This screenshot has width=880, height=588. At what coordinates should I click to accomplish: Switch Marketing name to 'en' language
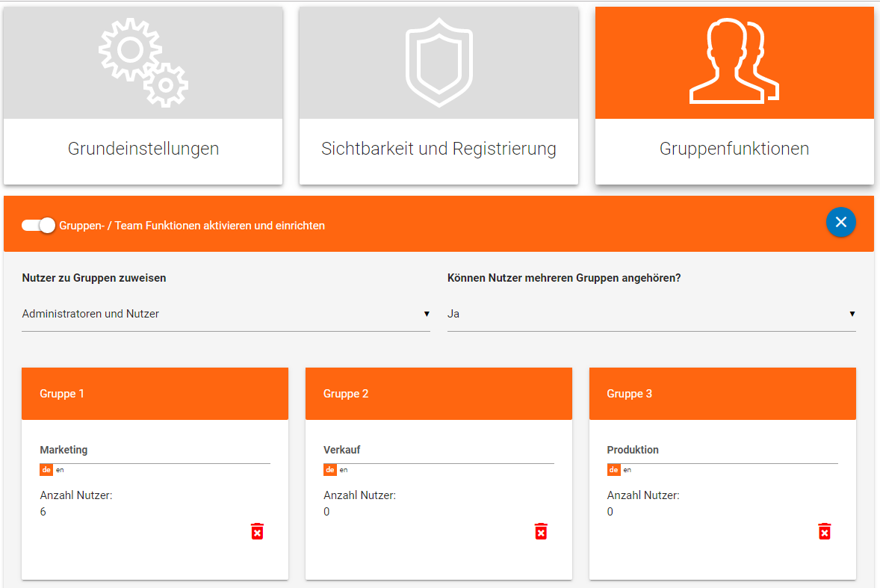coord(60,470)
